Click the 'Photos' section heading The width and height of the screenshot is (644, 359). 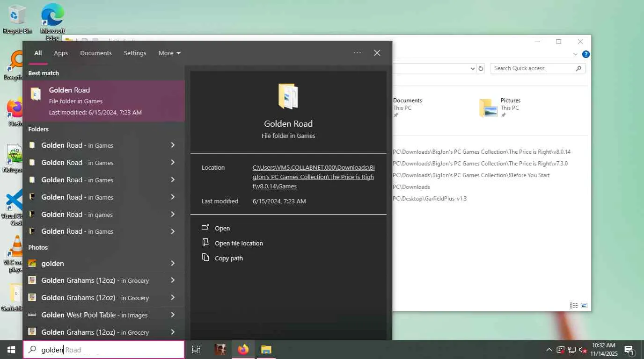38,247
